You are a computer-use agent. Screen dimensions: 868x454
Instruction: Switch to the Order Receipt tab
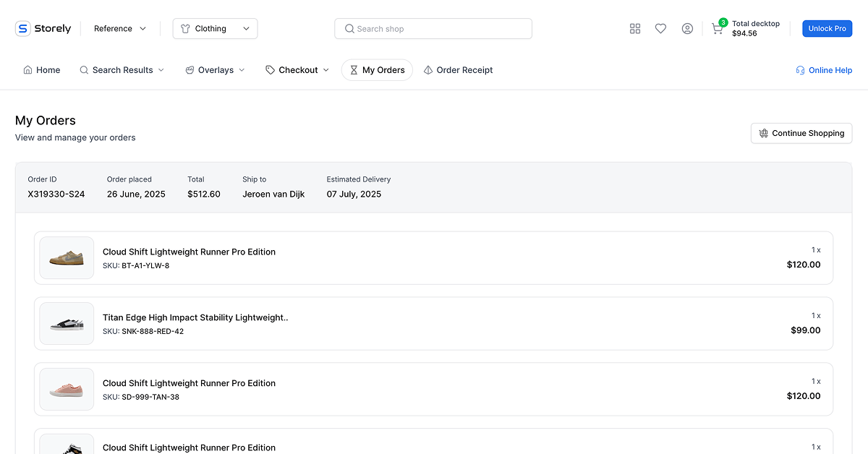(x=459, y=70)
